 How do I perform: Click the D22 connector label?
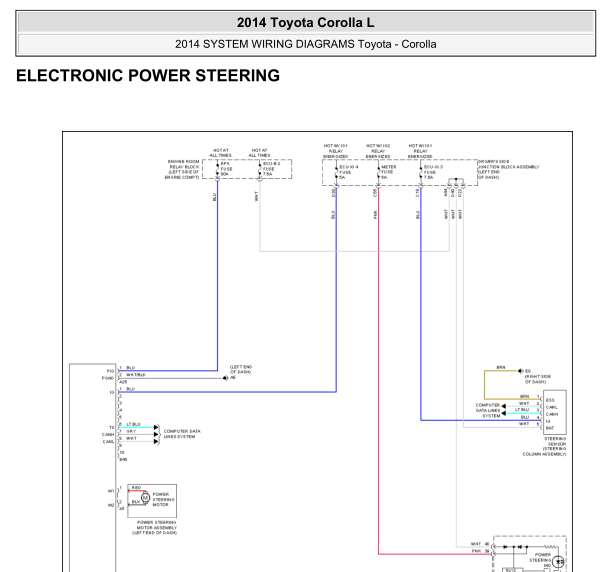coord(460,193)
